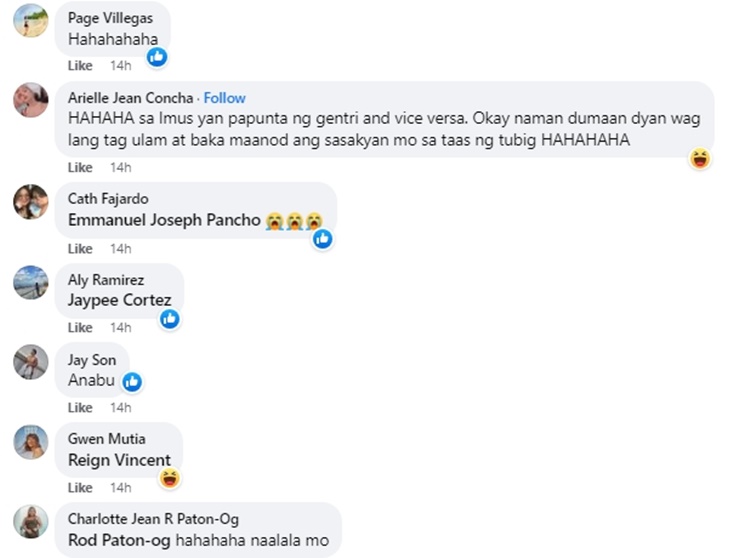Click the like reaction on Page Villegas' comment

click(157, 57)
